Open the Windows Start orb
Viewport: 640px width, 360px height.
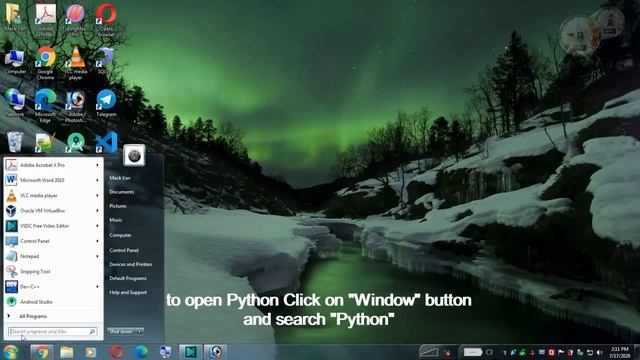(x=10, y=352)
